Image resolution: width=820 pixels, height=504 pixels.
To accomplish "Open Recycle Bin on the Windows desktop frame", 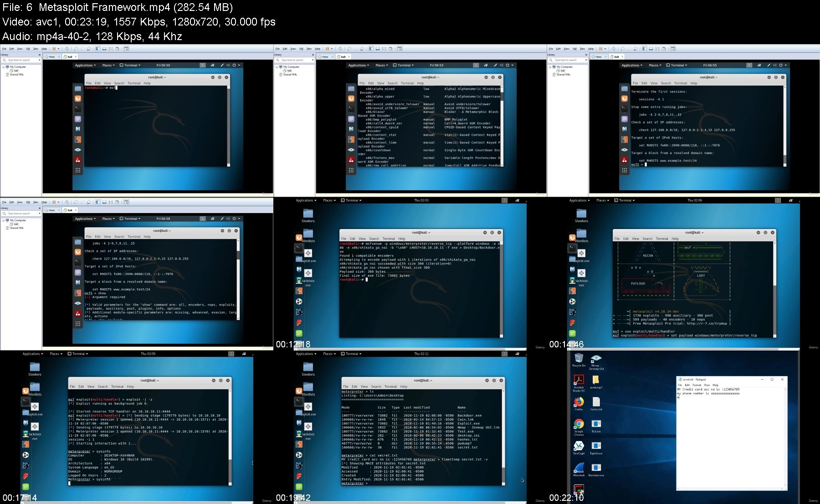I will tap(579, 360).
